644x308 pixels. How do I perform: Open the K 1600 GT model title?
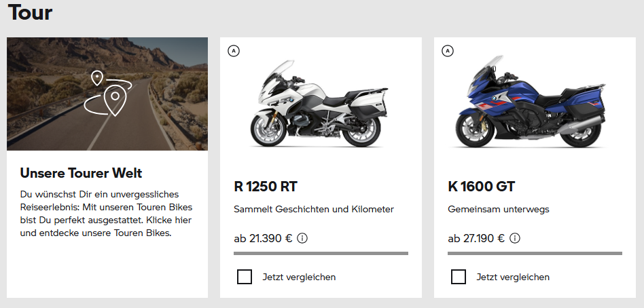(480, 187)
